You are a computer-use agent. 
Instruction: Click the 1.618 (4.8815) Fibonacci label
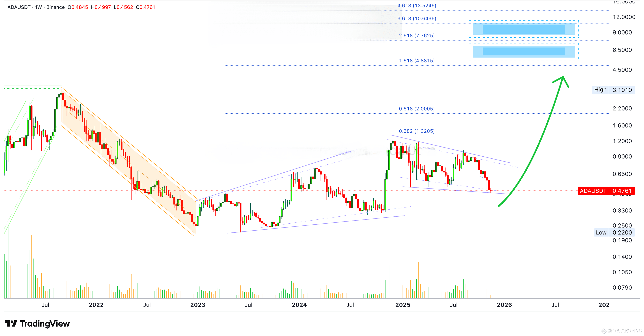point(417,60)
